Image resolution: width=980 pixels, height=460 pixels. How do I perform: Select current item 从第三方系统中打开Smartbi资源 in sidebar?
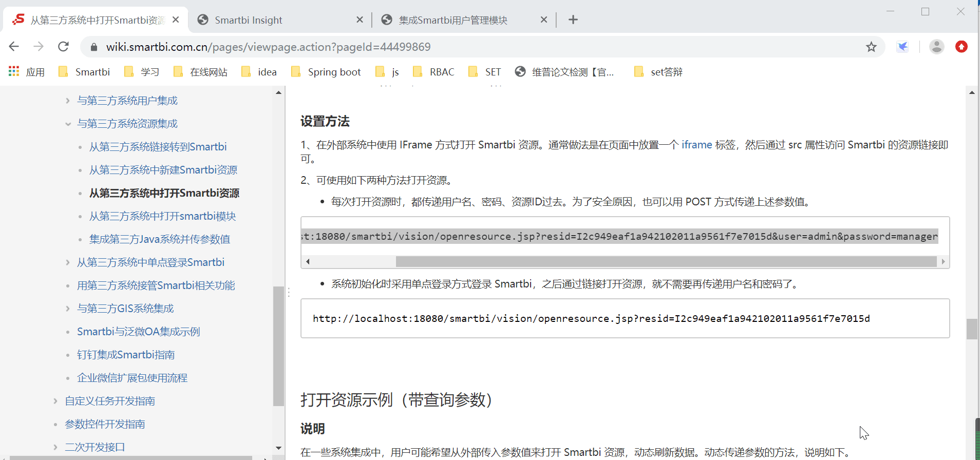(x=164, y=193)
